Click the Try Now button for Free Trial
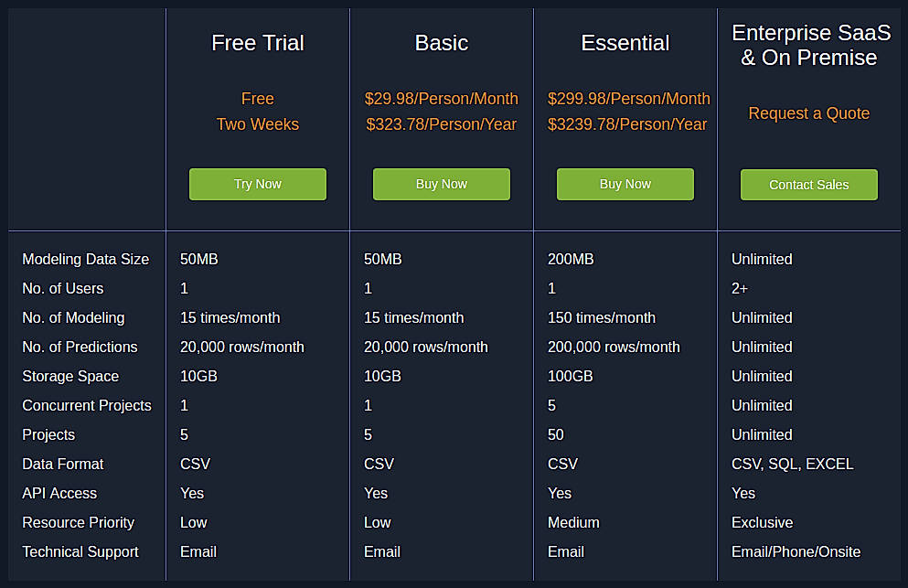The image size is (908, 588). [x=257, y=184]
